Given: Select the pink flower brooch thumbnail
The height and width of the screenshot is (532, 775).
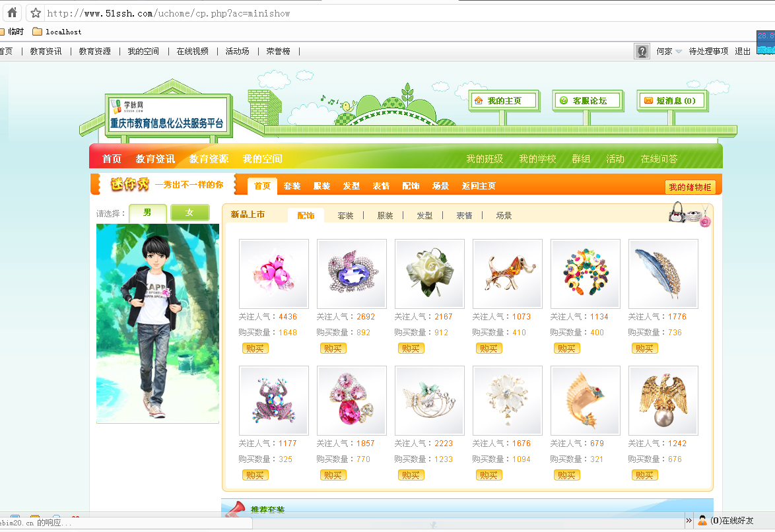Looking at the screenshot, I should tap(274, 274).
